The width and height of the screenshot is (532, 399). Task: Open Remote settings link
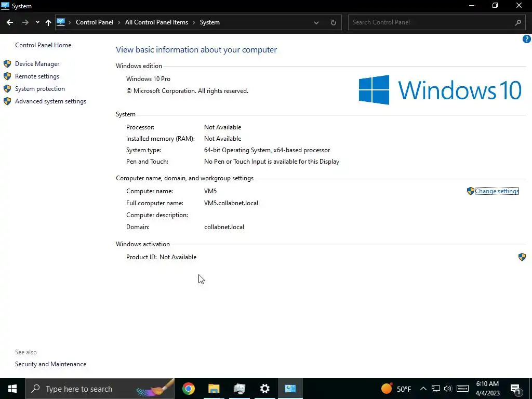[x=37, y=76]
